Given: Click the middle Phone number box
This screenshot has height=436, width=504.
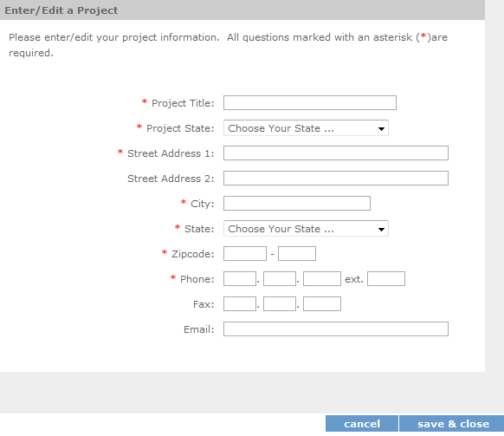Looking at the screenshot, I should pos(280,278).
